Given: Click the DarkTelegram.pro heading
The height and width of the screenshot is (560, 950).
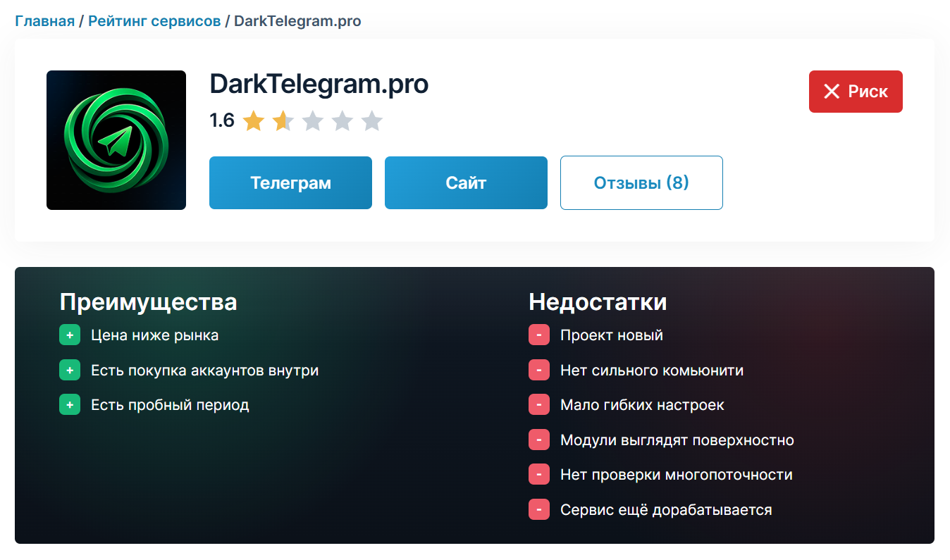Looking at the screenshot, I should tap(319, 85).
